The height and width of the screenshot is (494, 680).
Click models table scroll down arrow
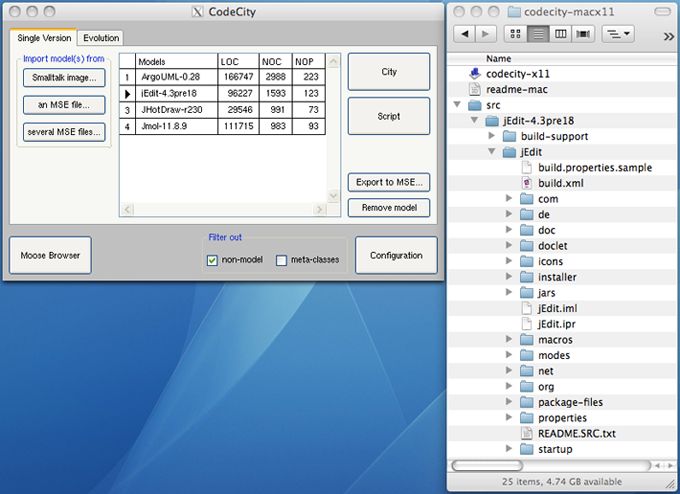point(333,196)
